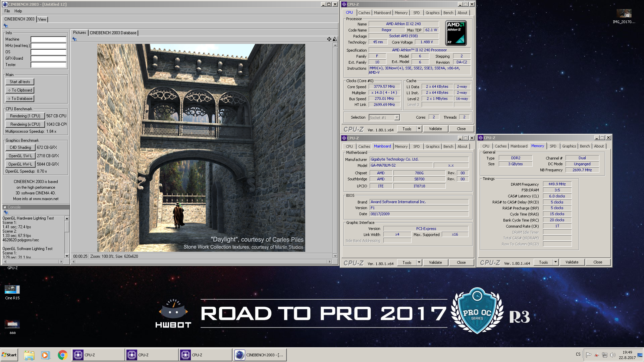Run Rendering (1 CPU) benchmark
644x362 pixels.
click(x=25, y=116)
